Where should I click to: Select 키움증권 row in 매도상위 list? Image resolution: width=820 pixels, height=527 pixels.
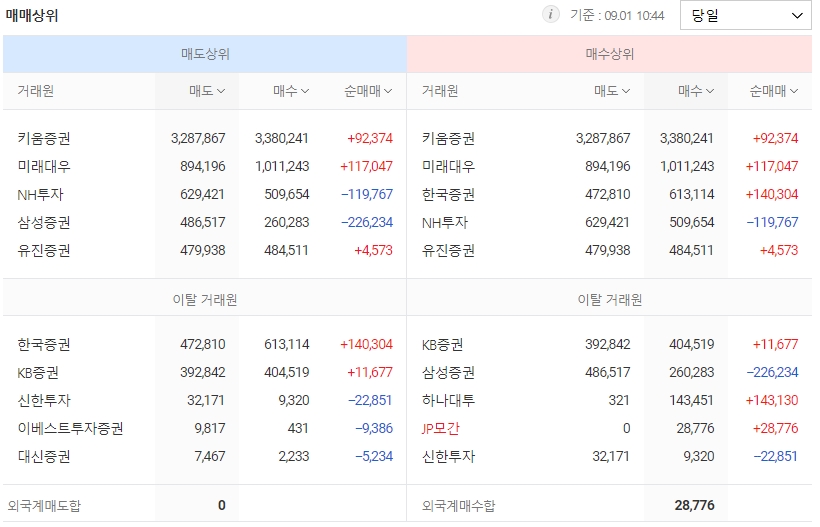tap(205, 139)
